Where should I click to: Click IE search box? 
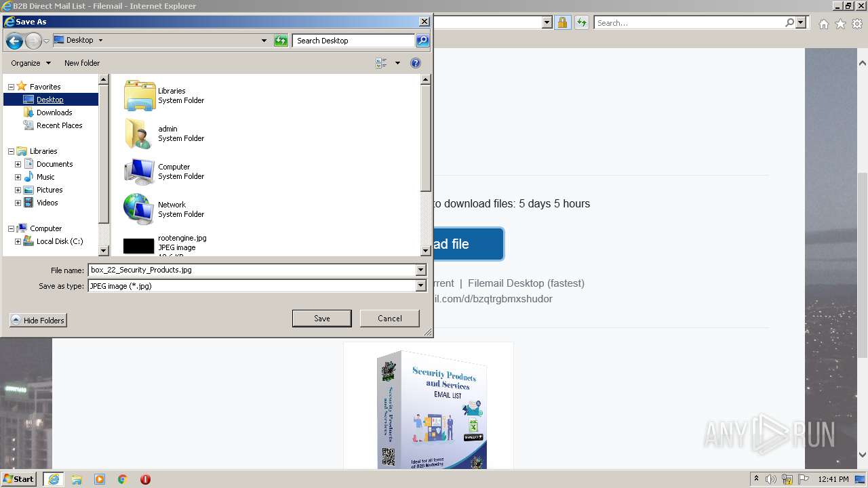[689, 23]
